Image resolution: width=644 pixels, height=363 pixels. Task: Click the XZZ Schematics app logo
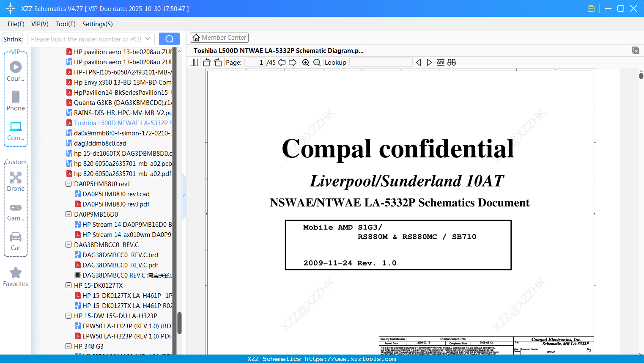point(10,8)
